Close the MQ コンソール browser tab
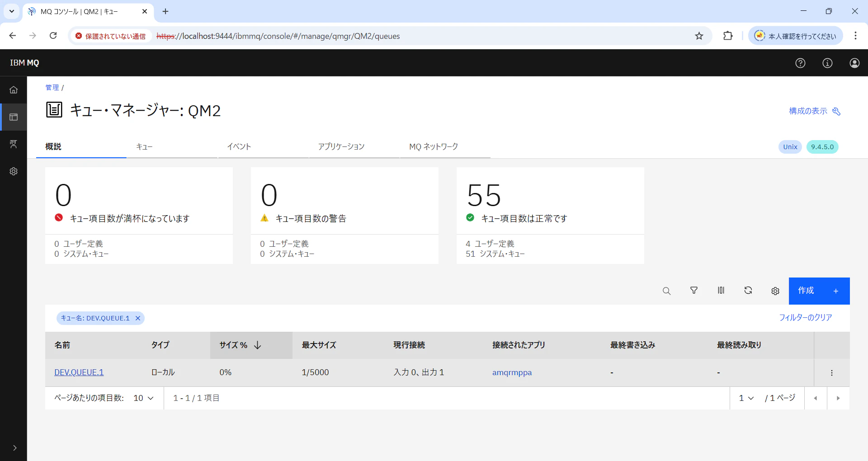868x461 pixels. click(x=145, y=11)
